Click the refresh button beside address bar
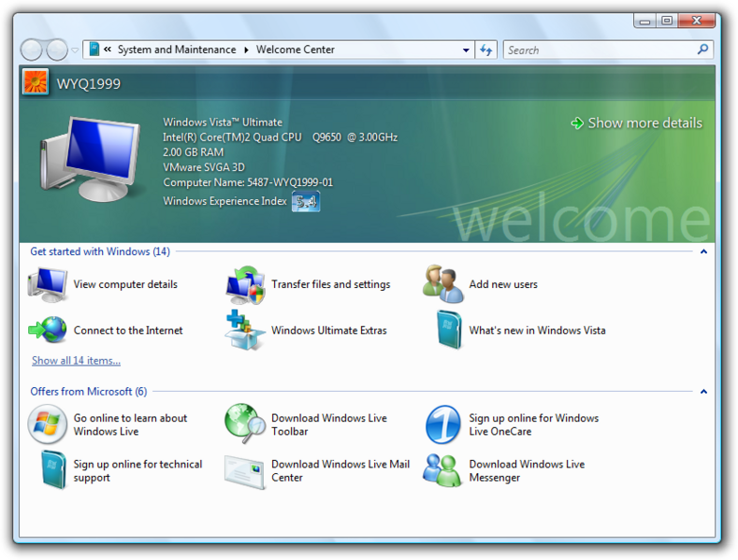The width and height of the screenshot is (738, 560). pyautogui.click(x=486, y=50)
